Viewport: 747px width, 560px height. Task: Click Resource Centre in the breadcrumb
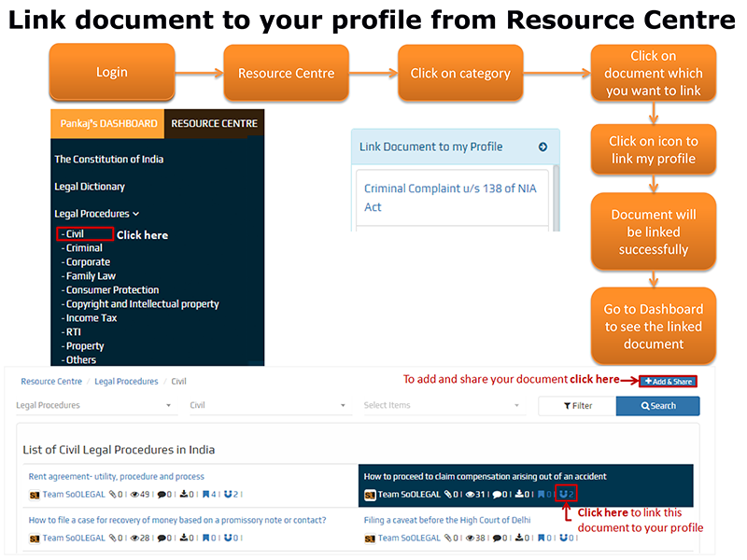click(51, 382)
